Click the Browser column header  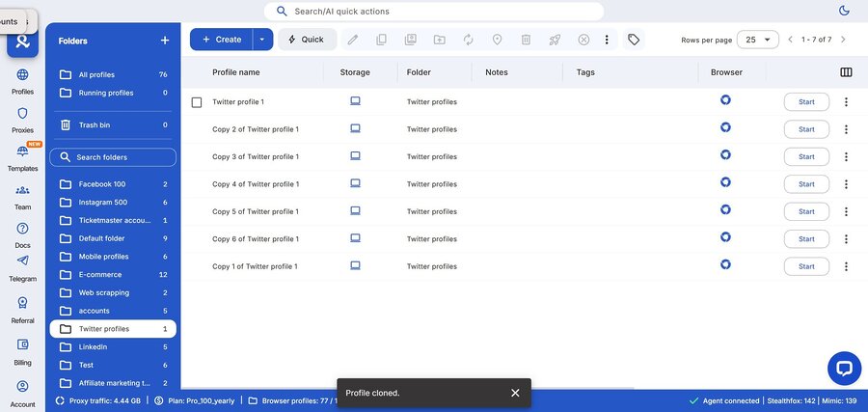726,72
